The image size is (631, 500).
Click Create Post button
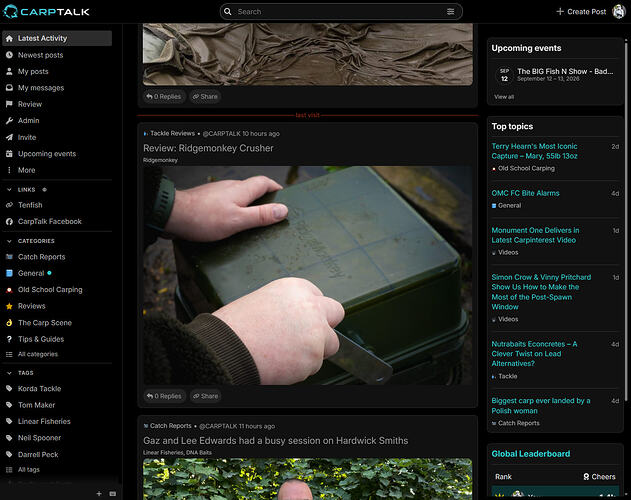[581, 12]
